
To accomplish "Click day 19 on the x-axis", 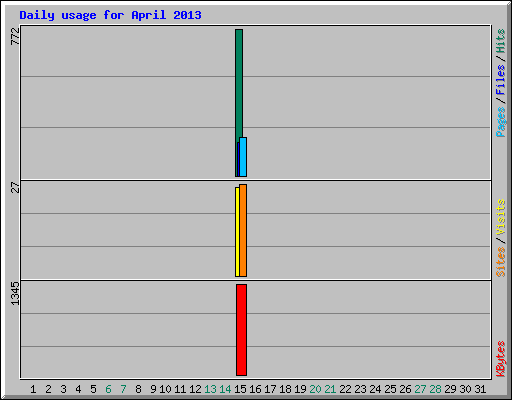I will coord(300,389).
